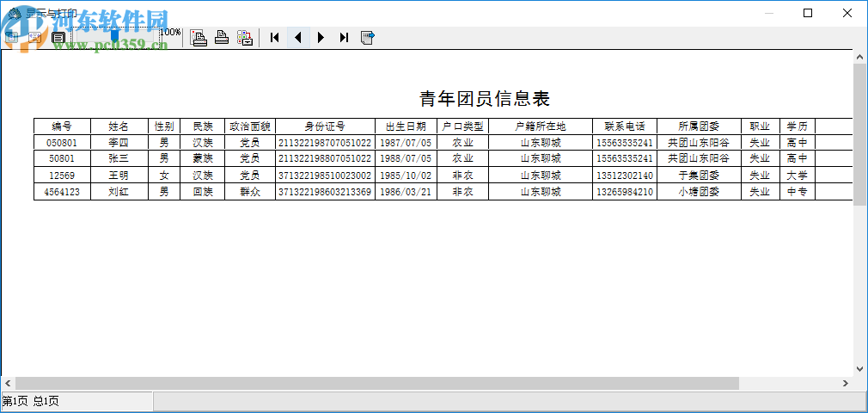
Task: Click ID number 211322198707051022
Action: tap(325, 143)
